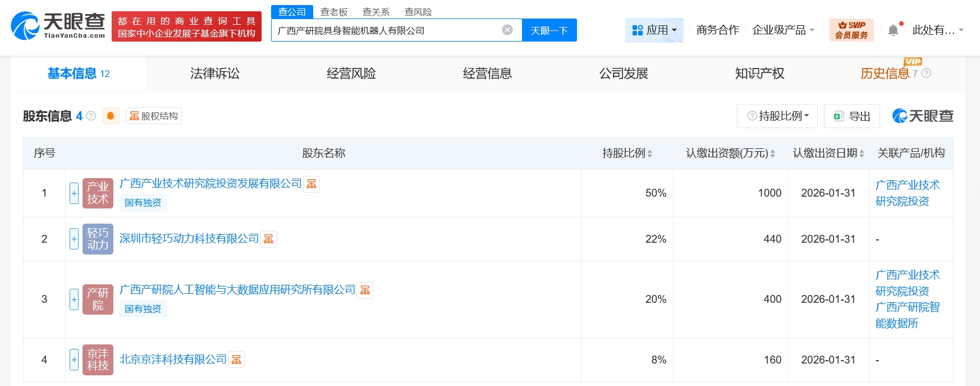Sort by 持股比例 column header
Screen dimensions: 980x386
point(626,153)
